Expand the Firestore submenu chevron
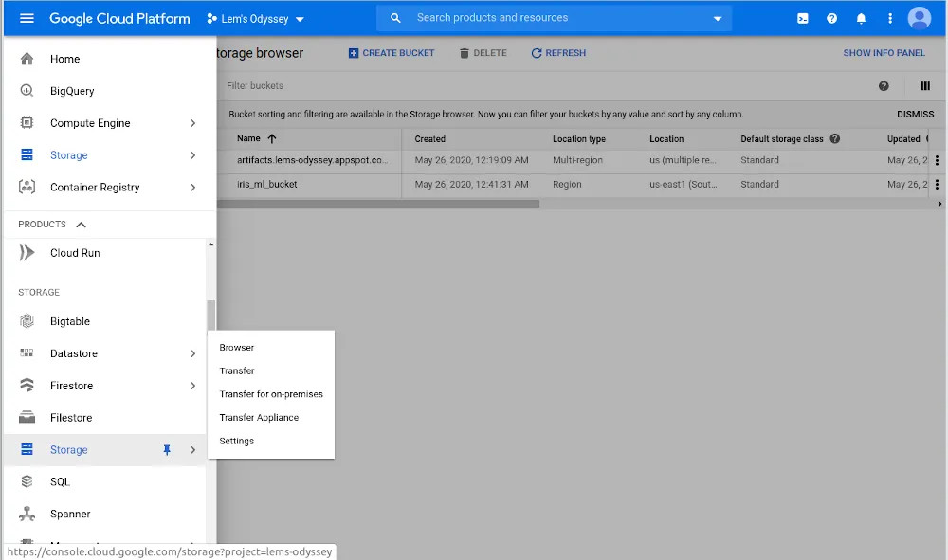 (192, 385)
